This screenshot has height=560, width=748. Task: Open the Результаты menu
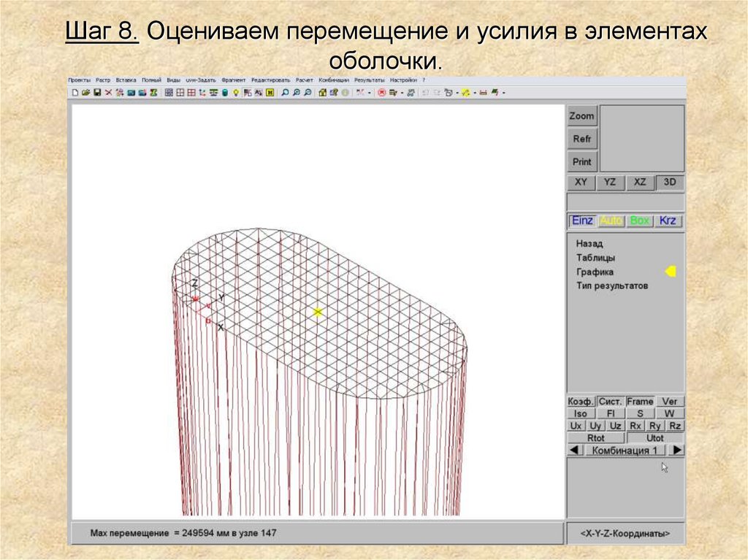(x=369, y=80)
